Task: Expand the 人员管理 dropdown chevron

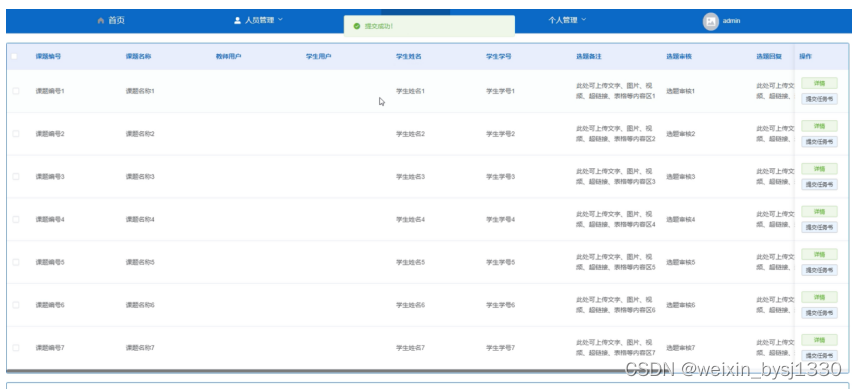Action: tap(280, 20)
